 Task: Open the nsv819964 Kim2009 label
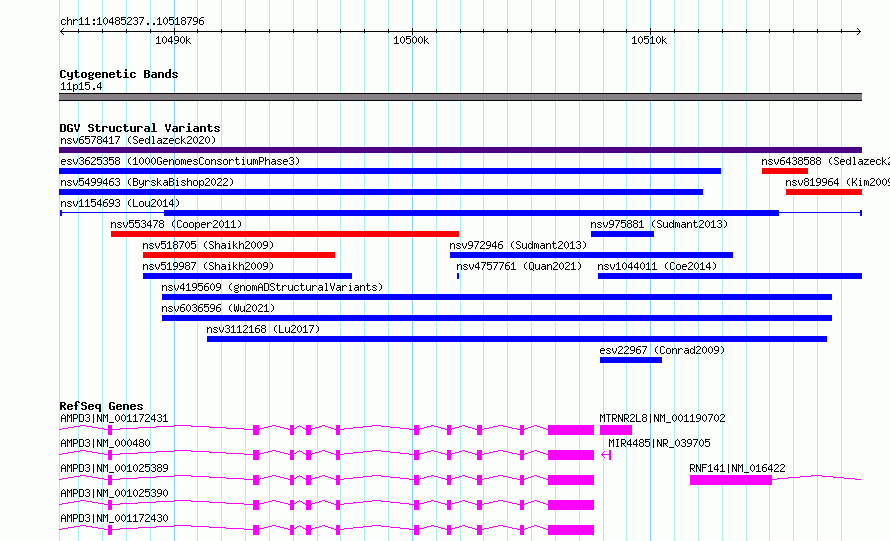[837, 182]
